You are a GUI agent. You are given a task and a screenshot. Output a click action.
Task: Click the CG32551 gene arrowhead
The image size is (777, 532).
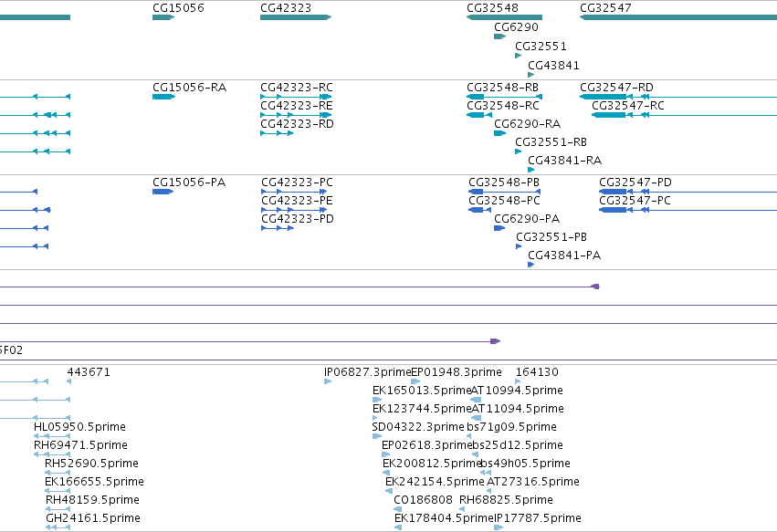(519, 56)
